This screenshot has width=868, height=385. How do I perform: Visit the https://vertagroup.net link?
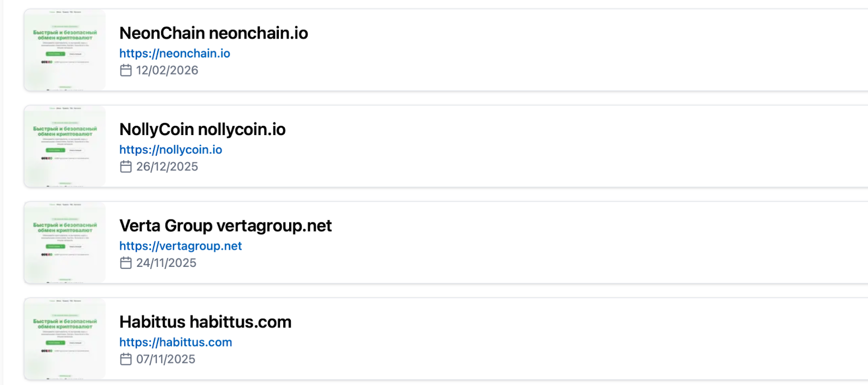pos(181,246)
